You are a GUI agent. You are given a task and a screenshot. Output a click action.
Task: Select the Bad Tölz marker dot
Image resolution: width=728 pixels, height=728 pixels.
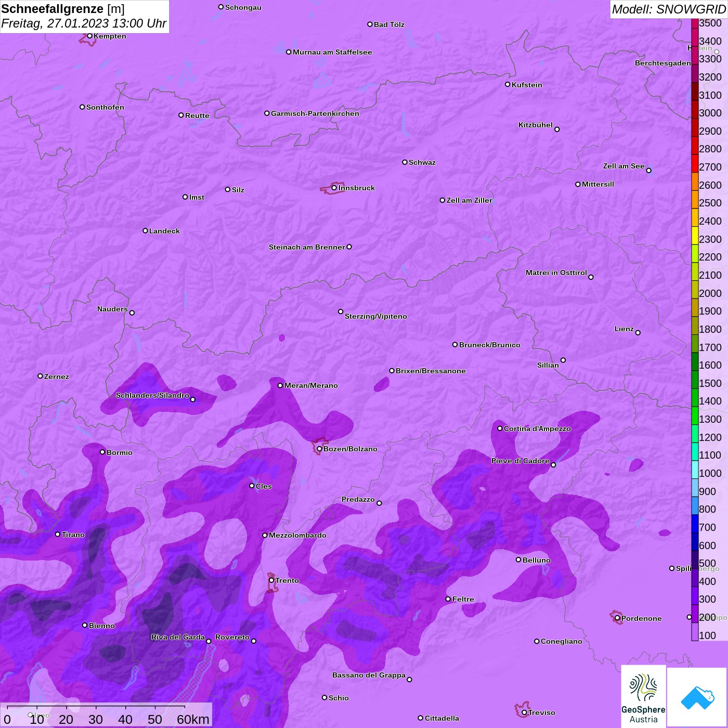[370, 24]
